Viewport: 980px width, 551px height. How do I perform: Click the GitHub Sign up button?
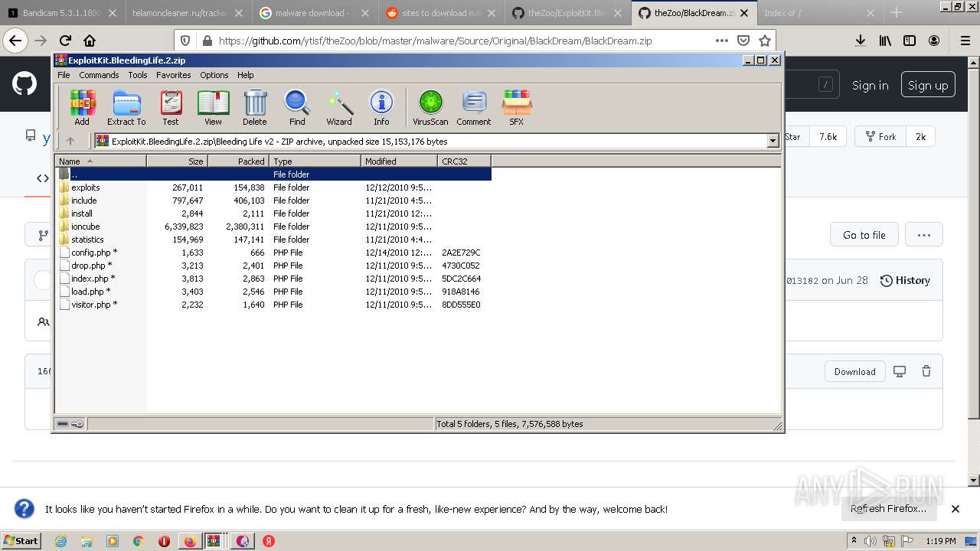pos(928,86)
